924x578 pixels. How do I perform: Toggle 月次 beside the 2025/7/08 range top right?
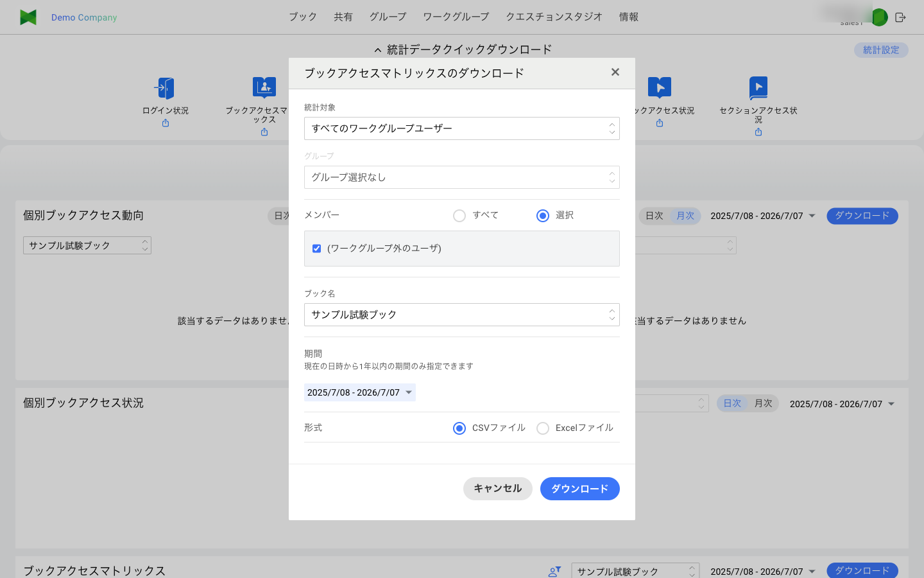pyautogui.click(x=685, y=216)
